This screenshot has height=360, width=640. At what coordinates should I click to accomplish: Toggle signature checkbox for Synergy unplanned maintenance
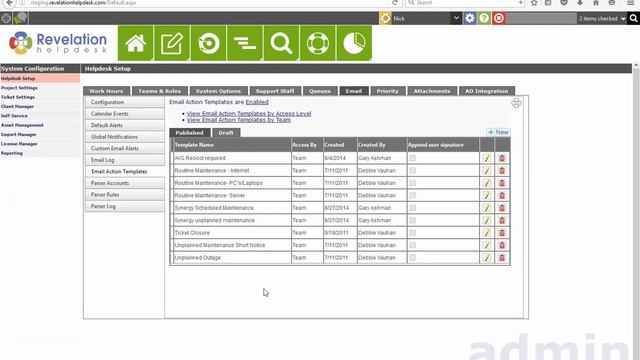click(x=413, y=220)
